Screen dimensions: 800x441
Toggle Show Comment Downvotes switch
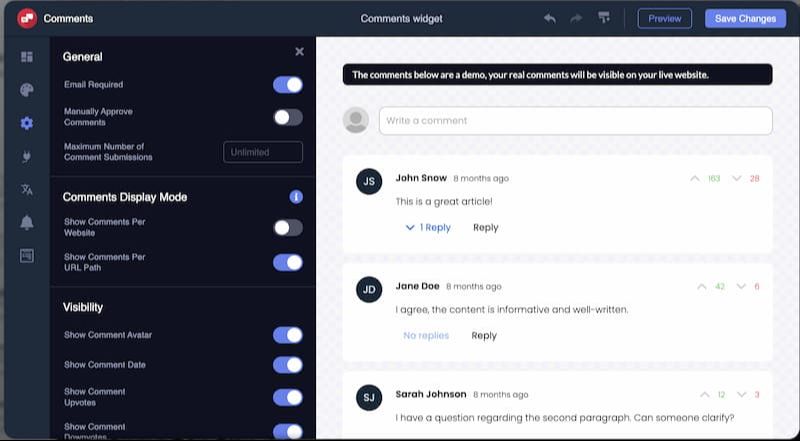[288, 431]
